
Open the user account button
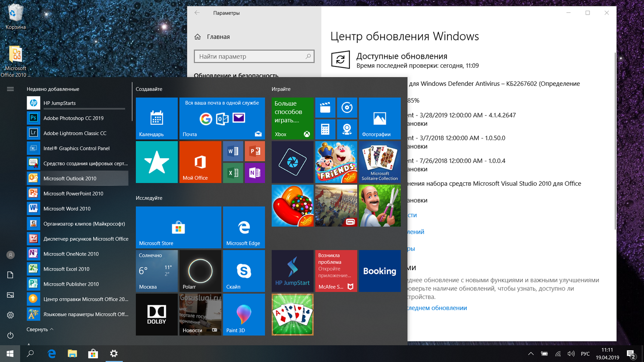click(x=10, y=255)
